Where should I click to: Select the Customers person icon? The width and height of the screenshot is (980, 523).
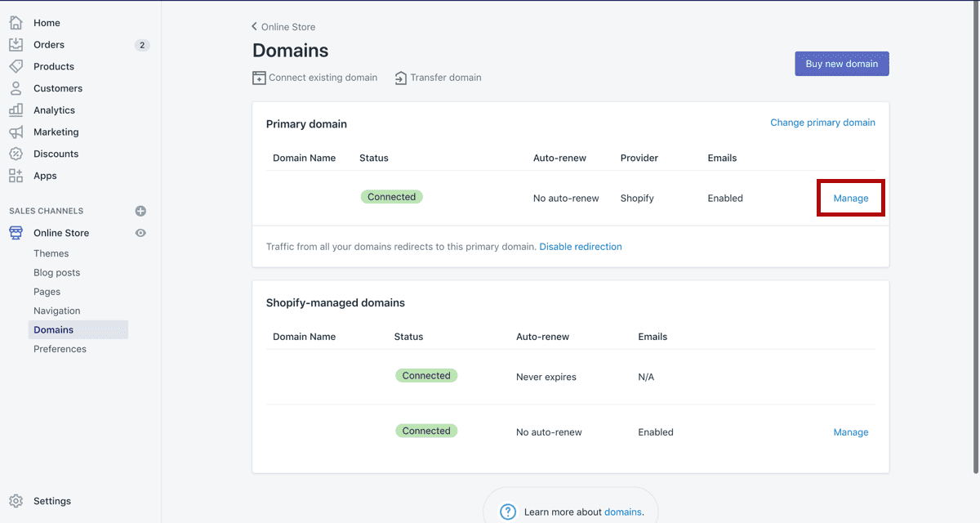[x=16, y=88]
